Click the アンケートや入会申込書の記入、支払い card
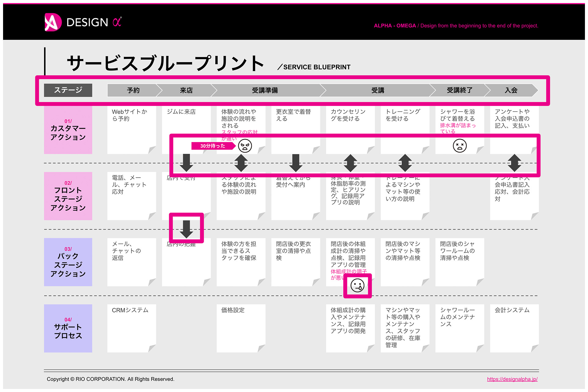The width and height of the screenshot is (588, 392). coord(514,130)
